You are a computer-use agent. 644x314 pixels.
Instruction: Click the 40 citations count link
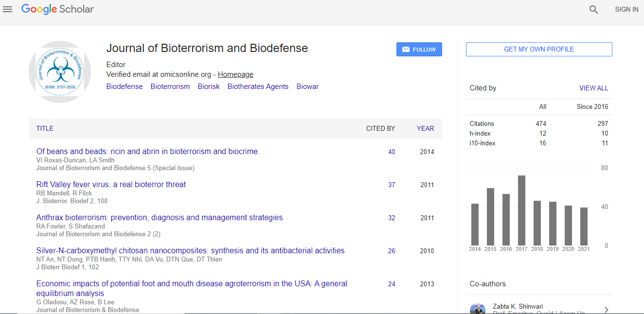tap(392, 152)
